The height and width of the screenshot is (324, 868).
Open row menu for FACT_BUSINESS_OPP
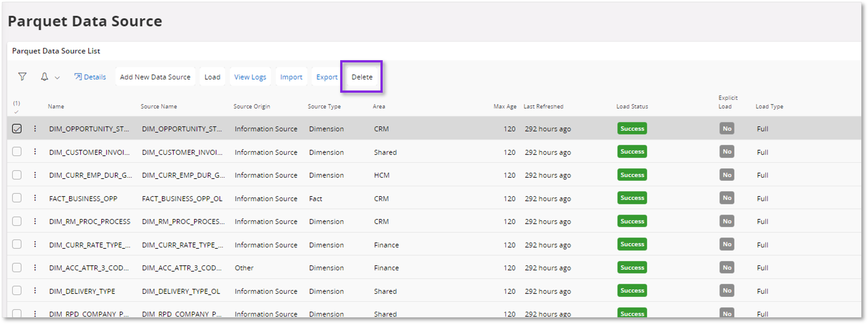coord(35,198)
